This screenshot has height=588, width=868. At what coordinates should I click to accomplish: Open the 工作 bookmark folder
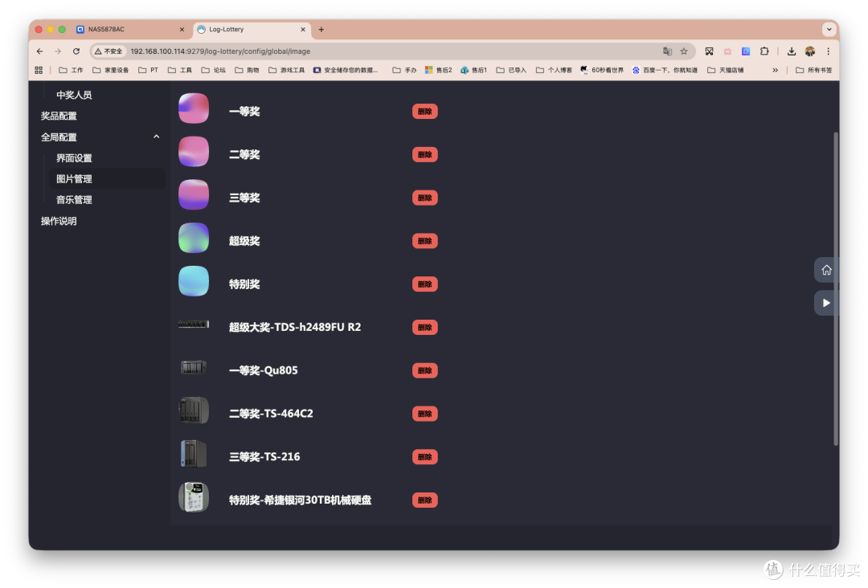(71, 70)
